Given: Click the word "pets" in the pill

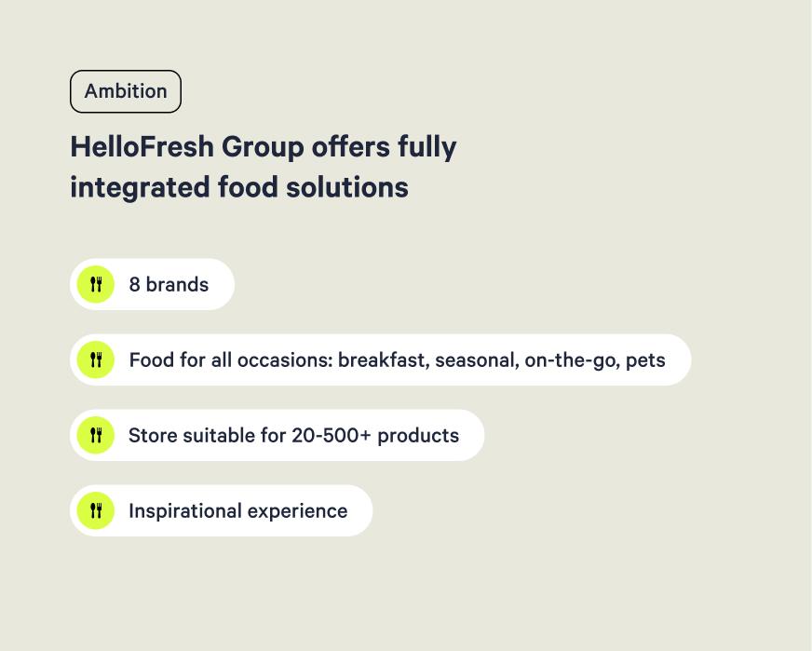Looking at the screenshot, I should [645, 360].
